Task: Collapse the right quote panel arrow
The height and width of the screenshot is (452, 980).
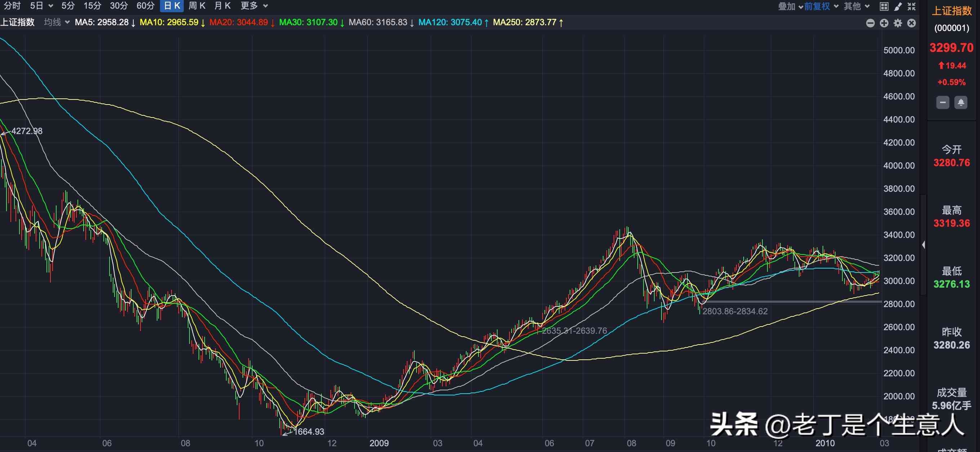Action: click(x=923, y=245)
